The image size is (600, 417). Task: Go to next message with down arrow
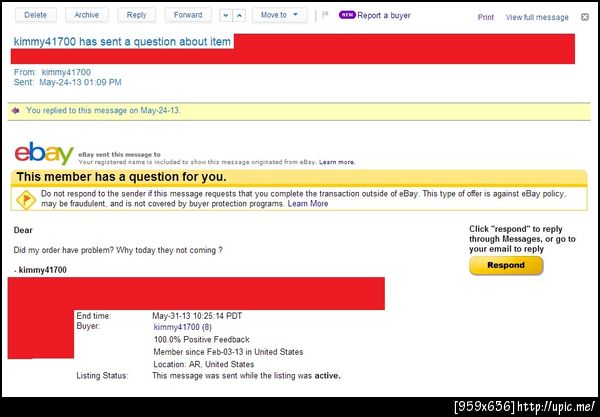pos(226,16)
